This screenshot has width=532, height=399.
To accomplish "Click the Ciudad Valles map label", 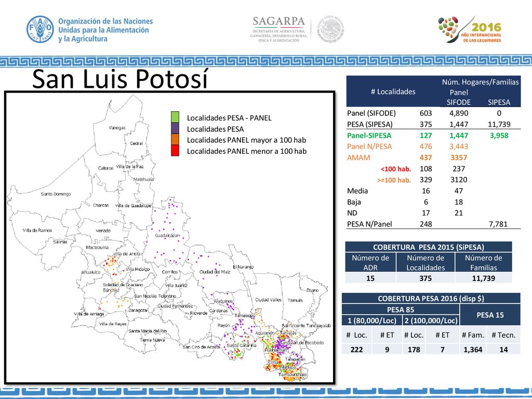I will click(269, 300).
